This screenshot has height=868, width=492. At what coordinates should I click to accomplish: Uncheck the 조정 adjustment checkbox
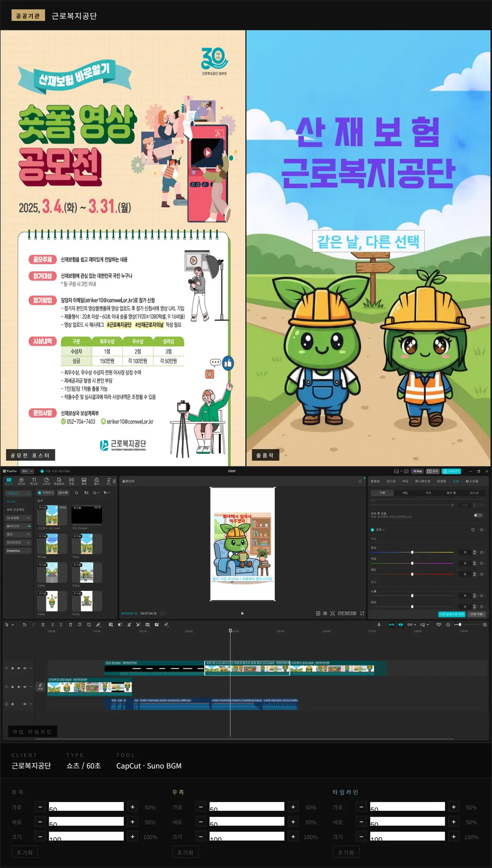pos(372,530)
